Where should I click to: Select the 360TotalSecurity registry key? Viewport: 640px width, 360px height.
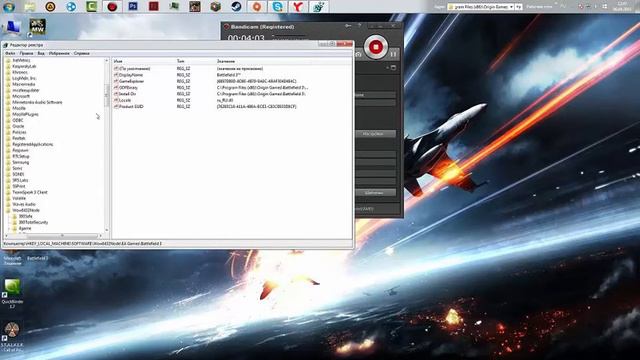click(33, 222)
